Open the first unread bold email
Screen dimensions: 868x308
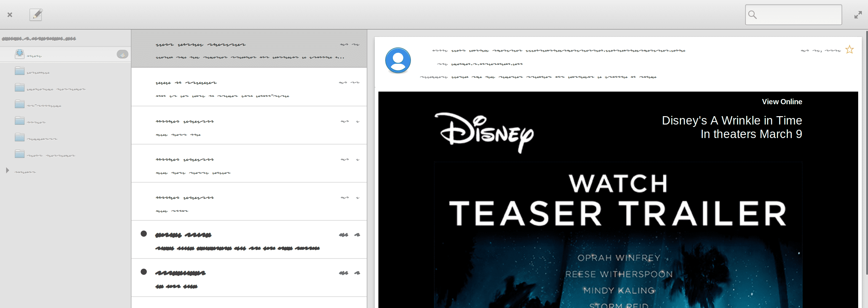click(249, 239)
